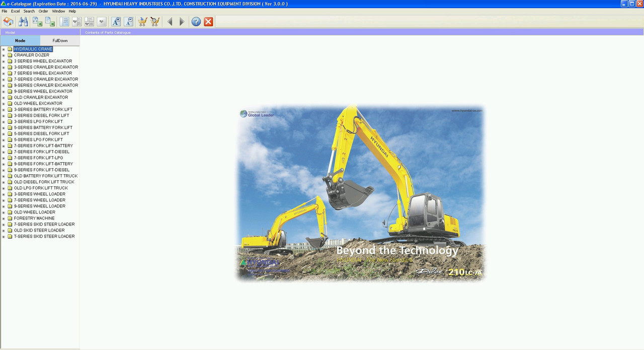Select 3-SERIES CRAWLER EXCAVATOR in tree
The height and width of the screenshot is (350, 644).
click(x=46, y=67)
